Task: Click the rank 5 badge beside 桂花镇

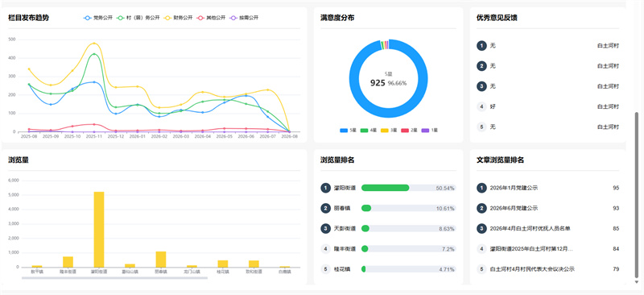Action: click(x=325, y=269)
